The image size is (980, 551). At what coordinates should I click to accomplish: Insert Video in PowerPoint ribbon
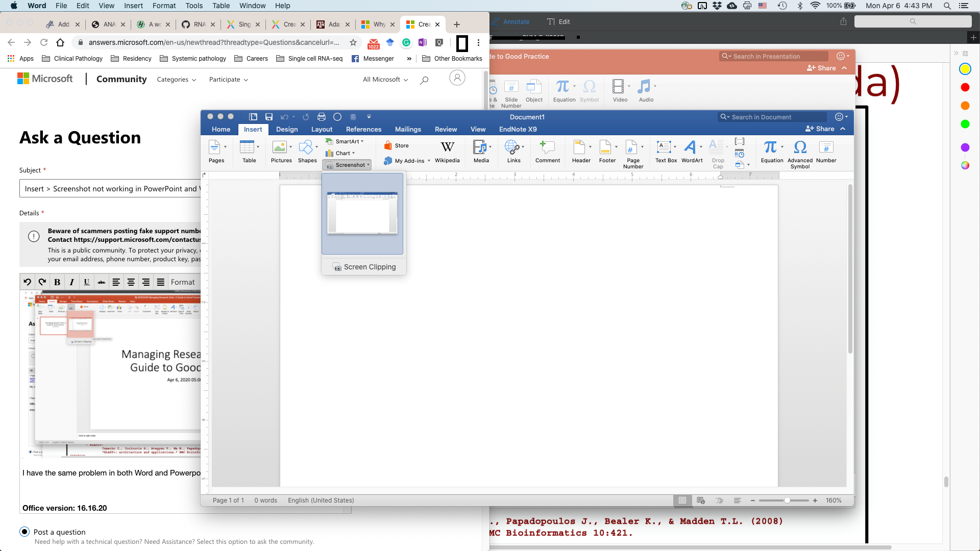point(620,91)
